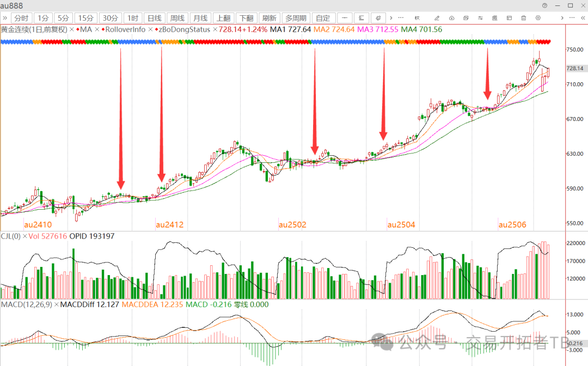The image size is (588, 366).
Task: Remove the MA indicator with its ×
Action: (97, 29)
